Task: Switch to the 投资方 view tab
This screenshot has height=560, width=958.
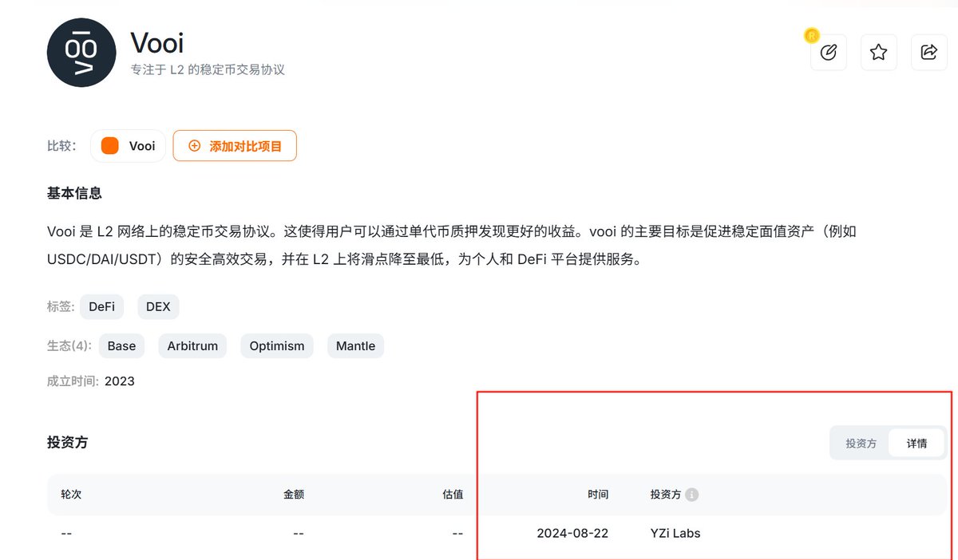Action: [861, 444]
